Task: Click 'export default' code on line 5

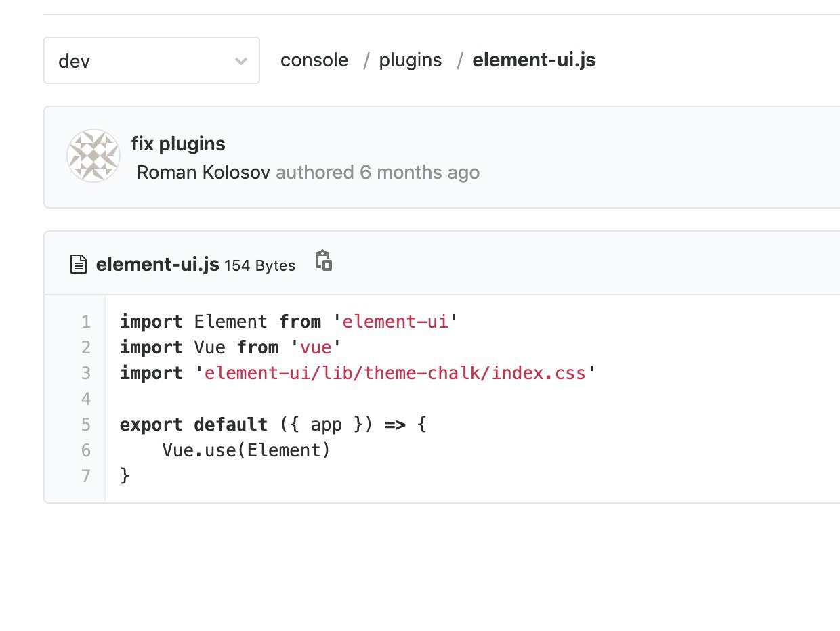Action: pos(194,425)
